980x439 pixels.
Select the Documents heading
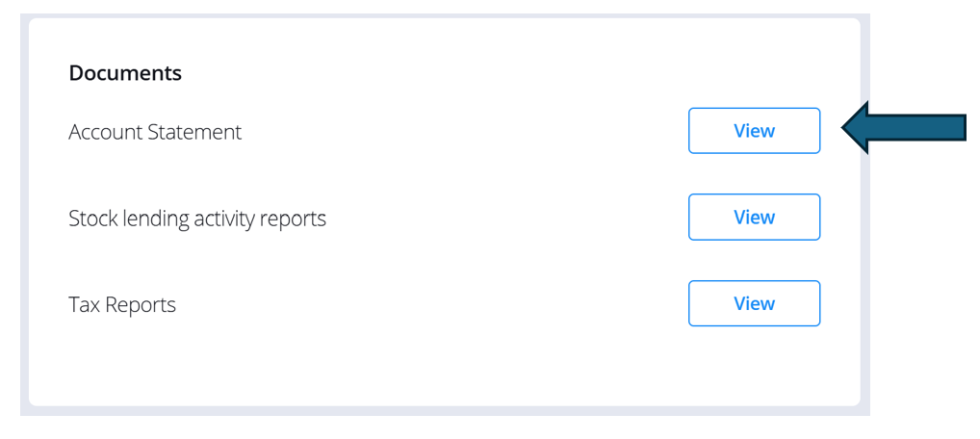[x=125, y=73]
